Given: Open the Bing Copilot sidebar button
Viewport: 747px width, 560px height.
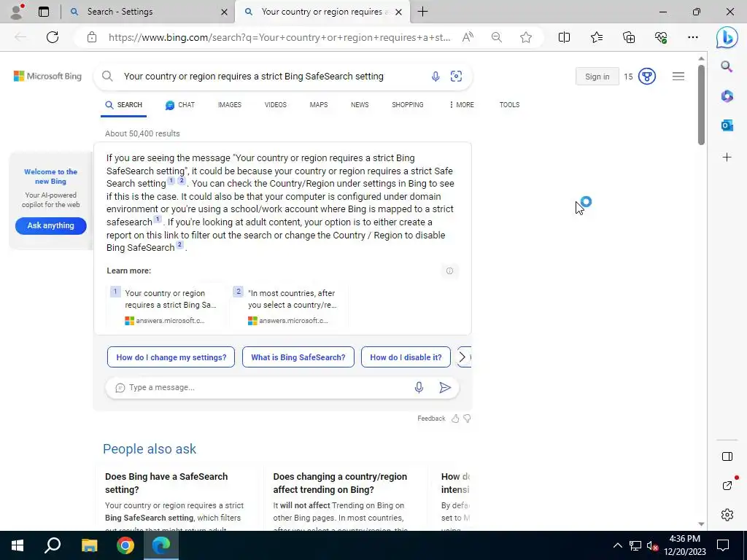Looking at the screenshot, I should click(x=727, y=38).
